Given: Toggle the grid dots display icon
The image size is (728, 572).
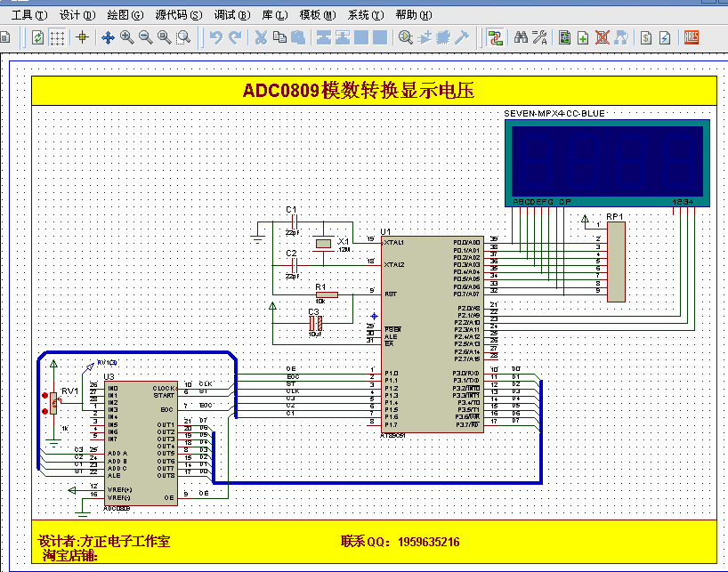Looking at the screenshot, I should pos(57,37).
